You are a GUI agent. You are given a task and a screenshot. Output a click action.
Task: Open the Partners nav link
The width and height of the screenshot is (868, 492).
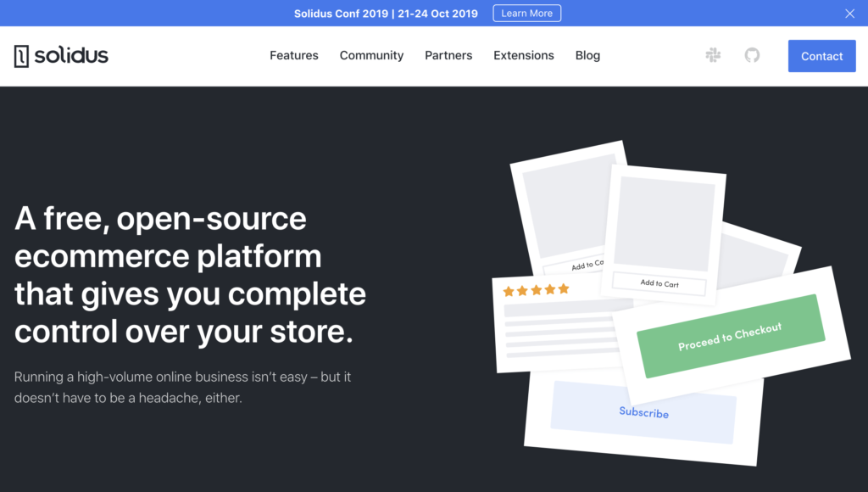(448, 55)
